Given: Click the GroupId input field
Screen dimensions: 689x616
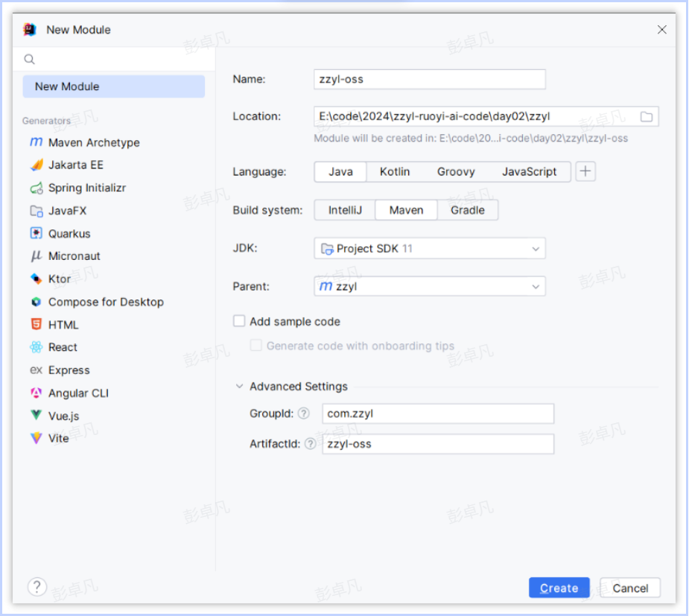Looking at the screenshot, I should pos(438,413).
